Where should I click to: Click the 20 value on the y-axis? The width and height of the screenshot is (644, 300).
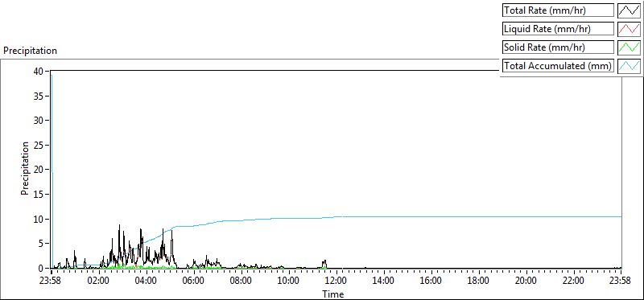tap(38, 170)
